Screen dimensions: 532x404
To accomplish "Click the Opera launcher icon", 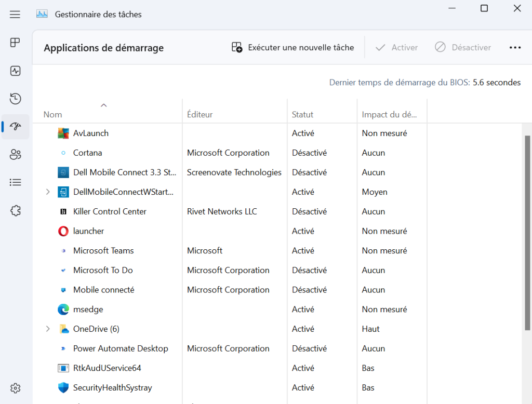I will (63, 231).
